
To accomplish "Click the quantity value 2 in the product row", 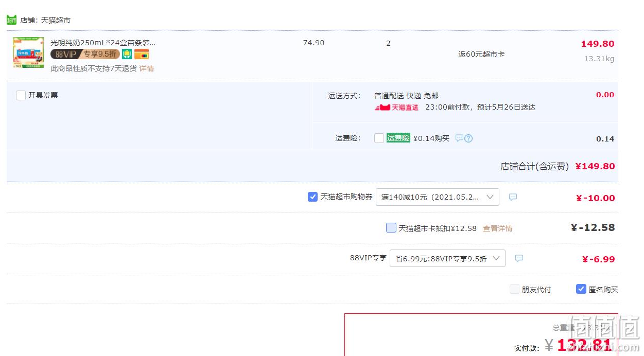I will click(389, 43).
